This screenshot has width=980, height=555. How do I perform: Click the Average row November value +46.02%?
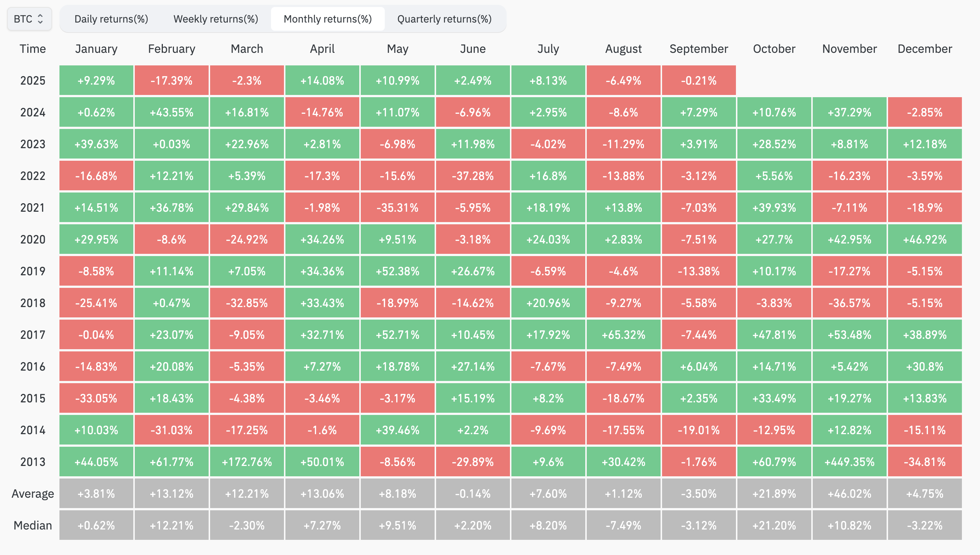click(x=849, y=493)
